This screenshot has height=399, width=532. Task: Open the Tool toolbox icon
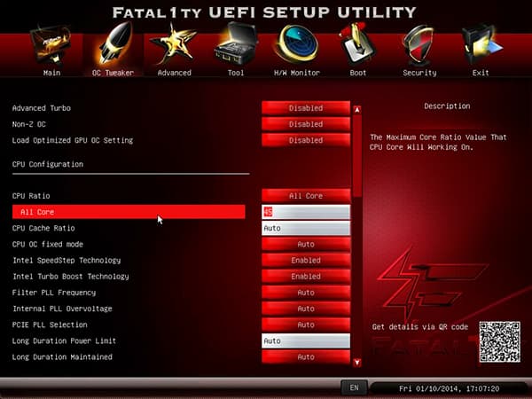point(236,44)
